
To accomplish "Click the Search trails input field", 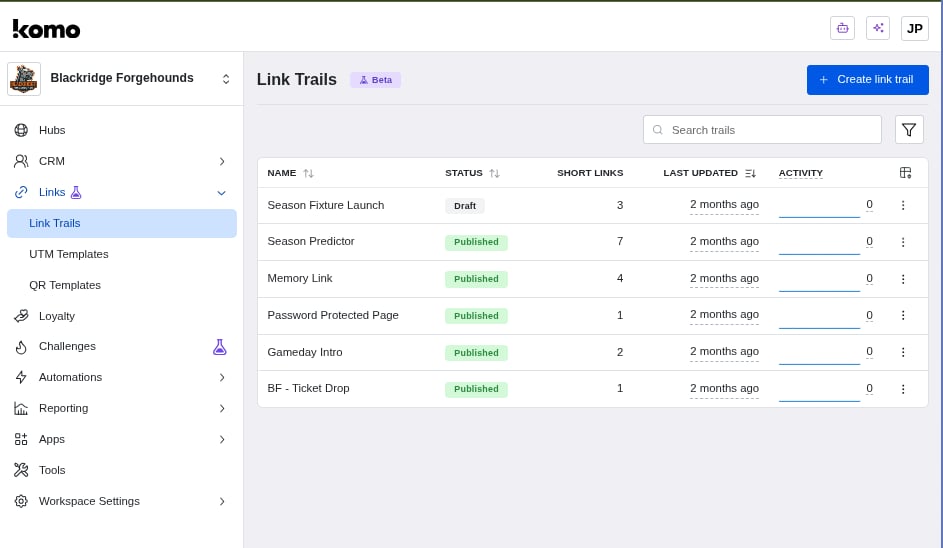I will click(x=762, y=129).
